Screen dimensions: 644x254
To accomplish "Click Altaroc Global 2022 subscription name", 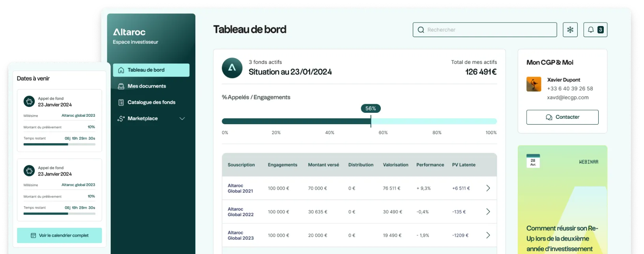I will pyautogui.click(x=241, y=212).
